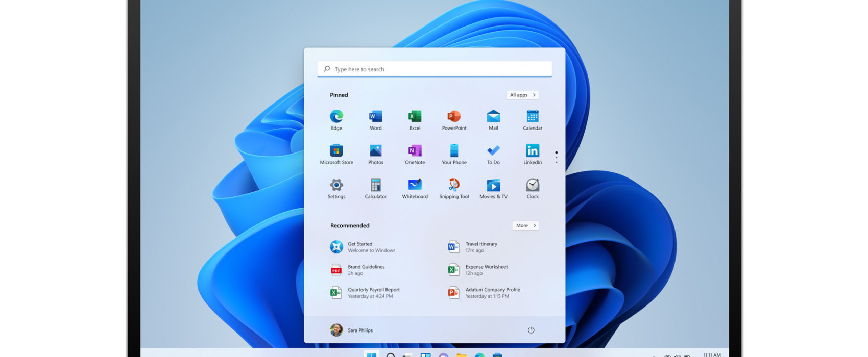Click the Type here to search box
The width and height of the screenshot is (868, 357).
435,69
